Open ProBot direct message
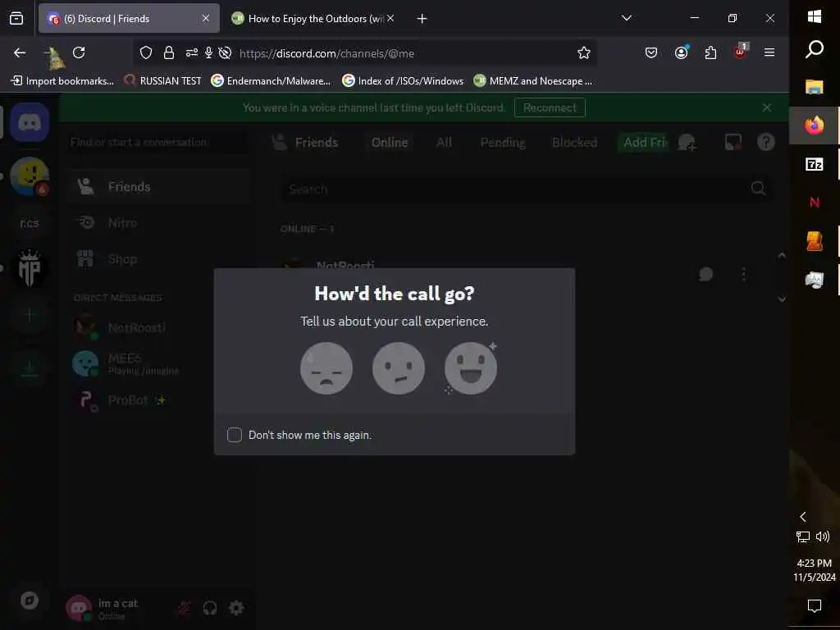The height and width of the screenshot is (630, 840). coord(159,399)
